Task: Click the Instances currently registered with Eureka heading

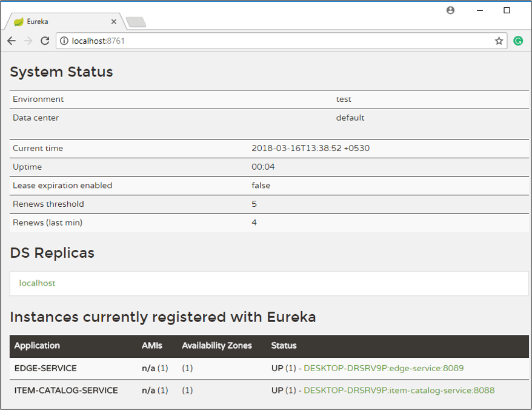Action: point(163,317)
